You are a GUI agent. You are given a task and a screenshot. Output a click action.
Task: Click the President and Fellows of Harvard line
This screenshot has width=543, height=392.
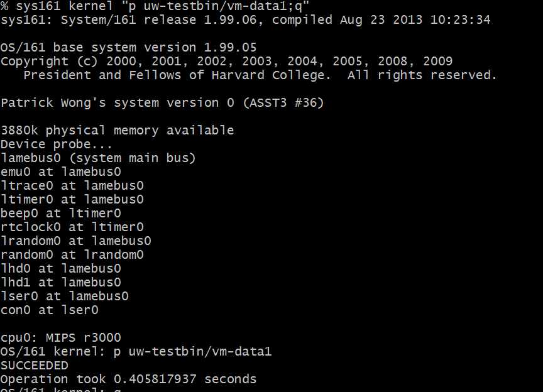pos(260,75)
